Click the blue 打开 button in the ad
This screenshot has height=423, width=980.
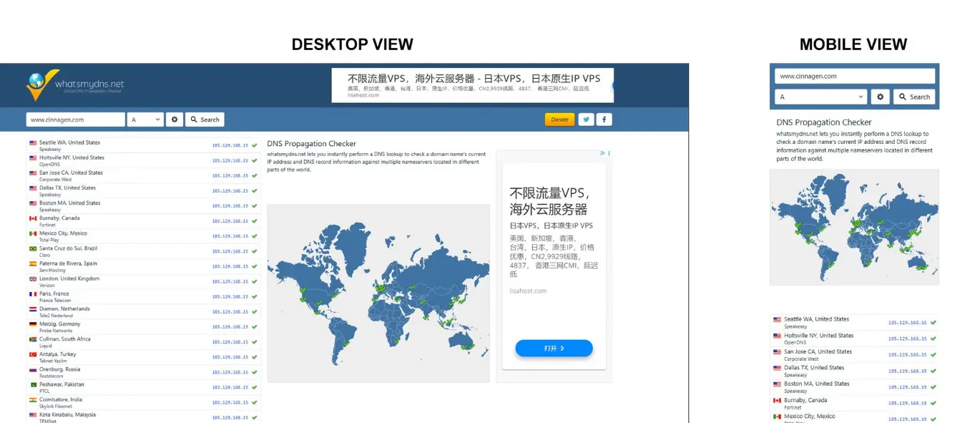pyautogui.click(x=554, y=349)
